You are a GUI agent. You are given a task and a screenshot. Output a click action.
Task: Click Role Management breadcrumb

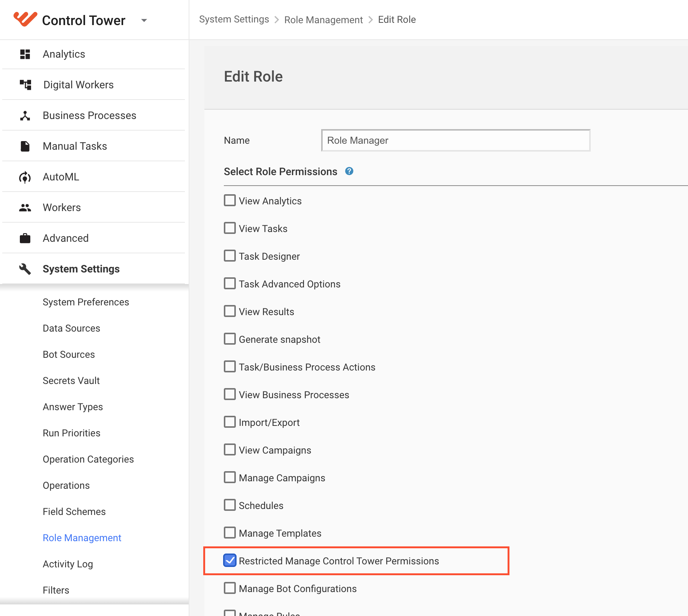click(323, 19)
